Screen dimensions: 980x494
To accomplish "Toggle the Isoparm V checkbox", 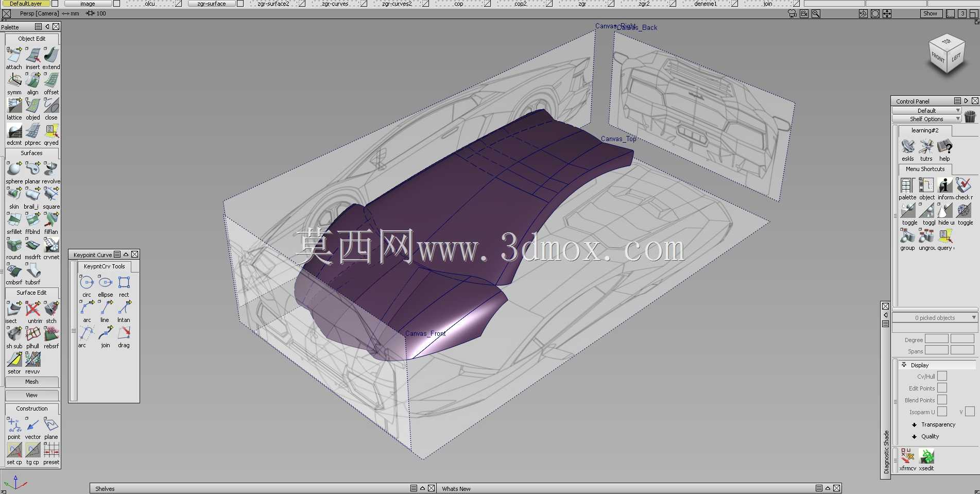I will click(x=970, y=412).
